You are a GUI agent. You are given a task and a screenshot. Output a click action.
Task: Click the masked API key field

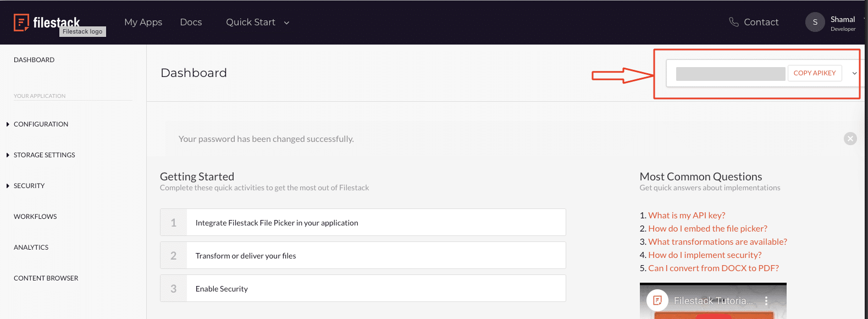pos(731,74)
